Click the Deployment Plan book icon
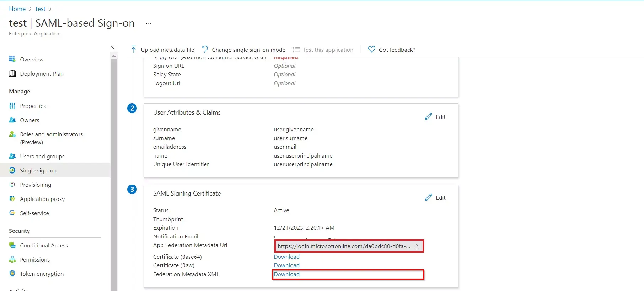Image resolution: width=644 pixels, height=291 pixels. [12, 73]
